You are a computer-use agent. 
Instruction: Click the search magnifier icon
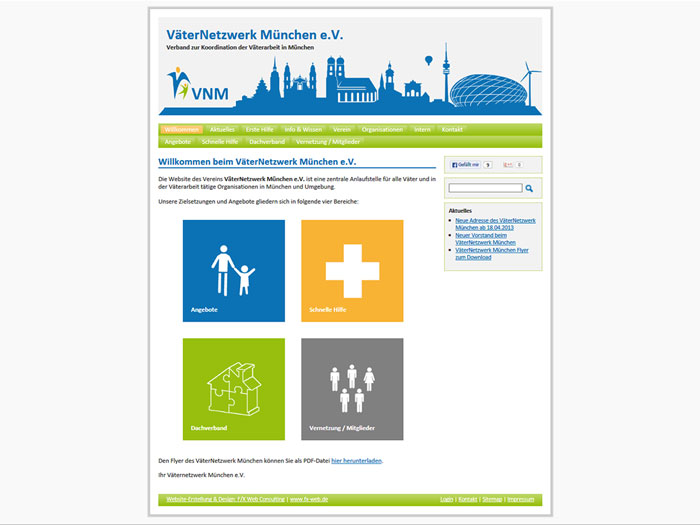pos(529,188)
